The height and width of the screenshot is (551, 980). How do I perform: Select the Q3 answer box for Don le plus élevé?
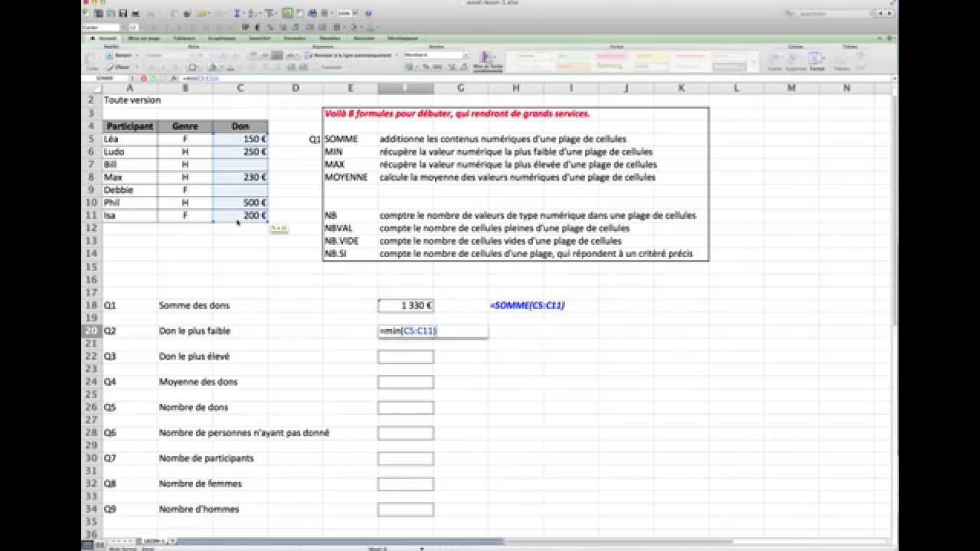pos(406,357)
